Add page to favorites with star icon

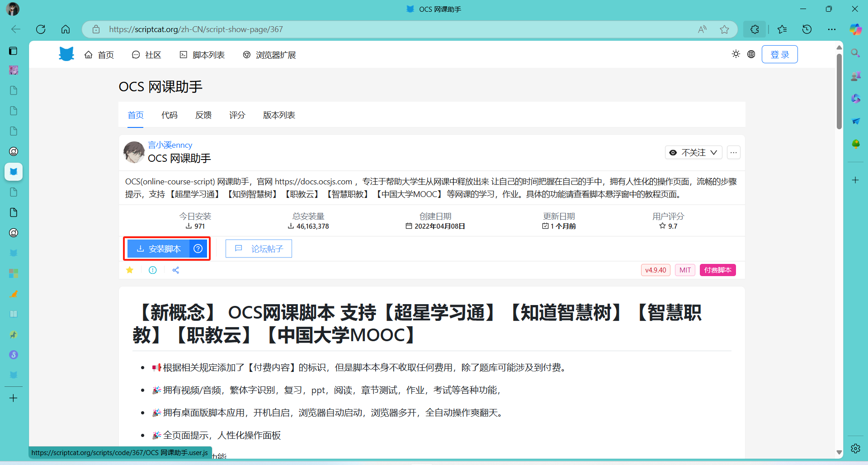click(x=724, y=29)
